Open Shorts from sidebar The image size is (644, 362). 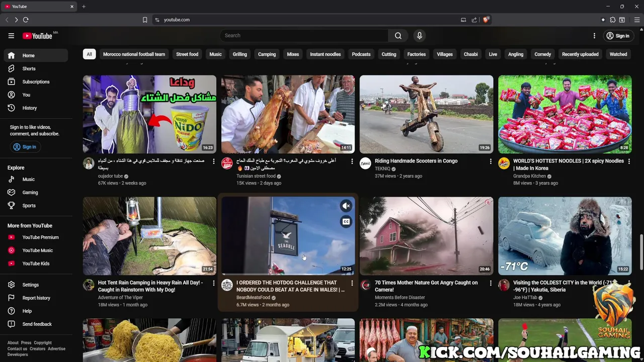35,68
